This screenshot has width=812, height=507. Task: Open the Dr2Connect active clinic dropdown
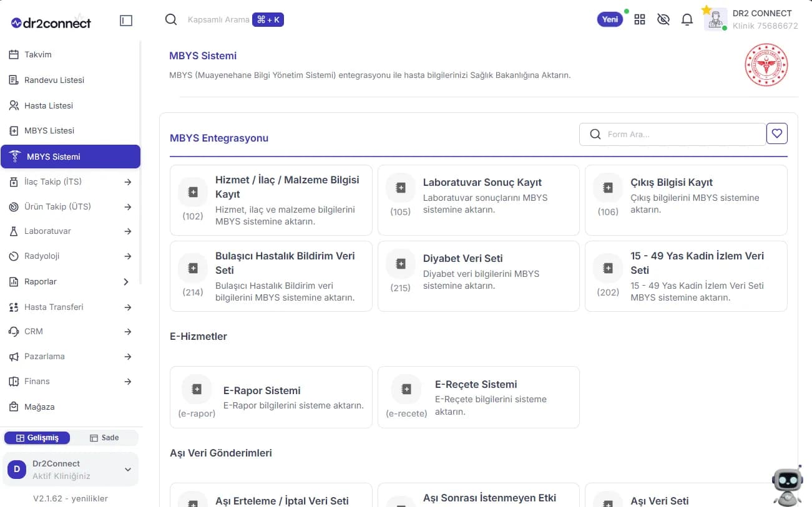coord(71,470)
